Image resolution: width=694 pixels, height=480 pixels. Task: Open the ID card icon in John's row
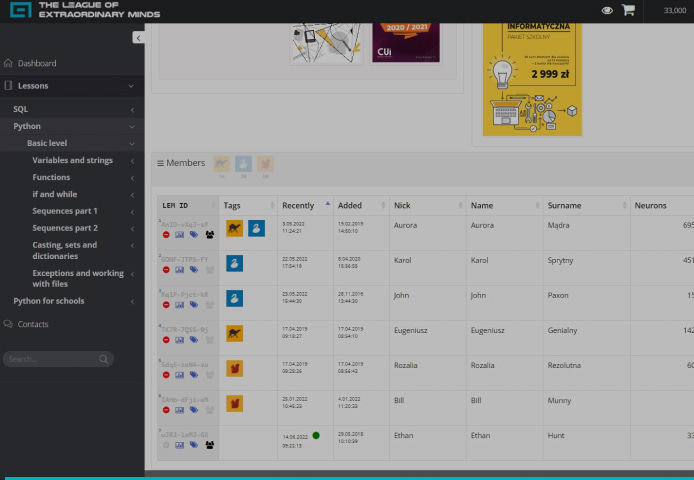coord(180,305)
